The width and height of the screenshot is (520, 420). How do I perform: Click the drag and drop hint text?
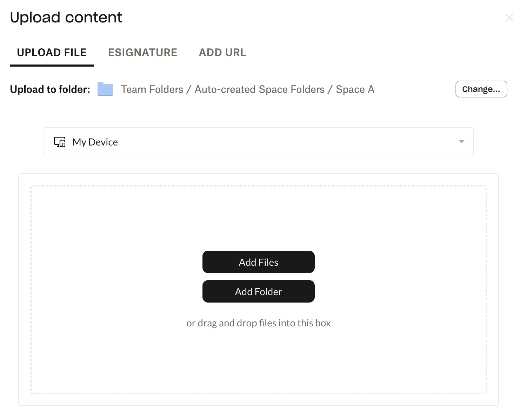(258, 323)
